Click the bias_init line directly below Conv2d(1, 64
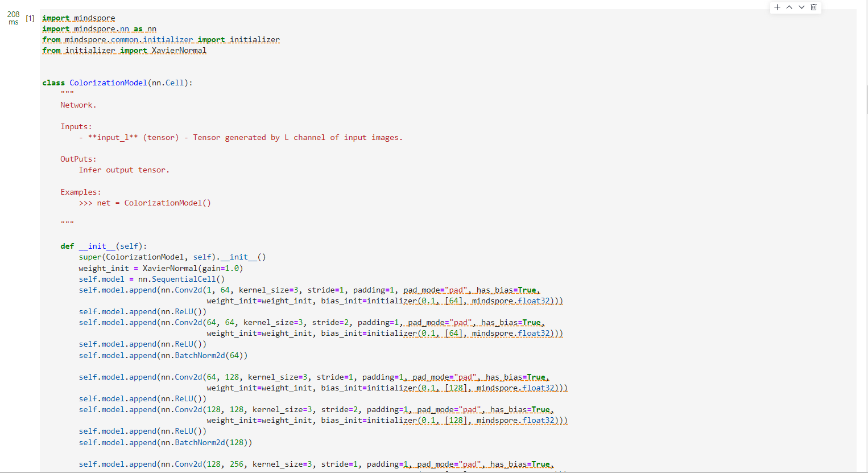 click(x=385, y=301)
